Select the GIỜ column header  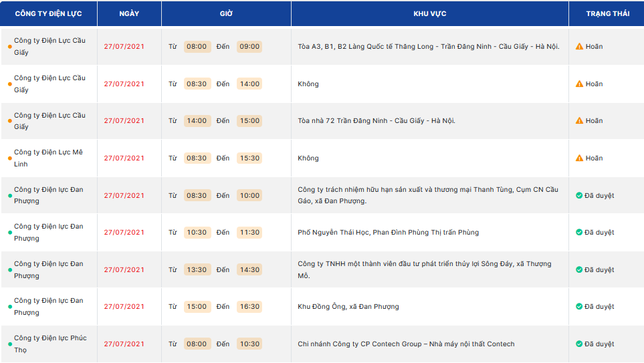pyautogui.click(x=226, y=13)
